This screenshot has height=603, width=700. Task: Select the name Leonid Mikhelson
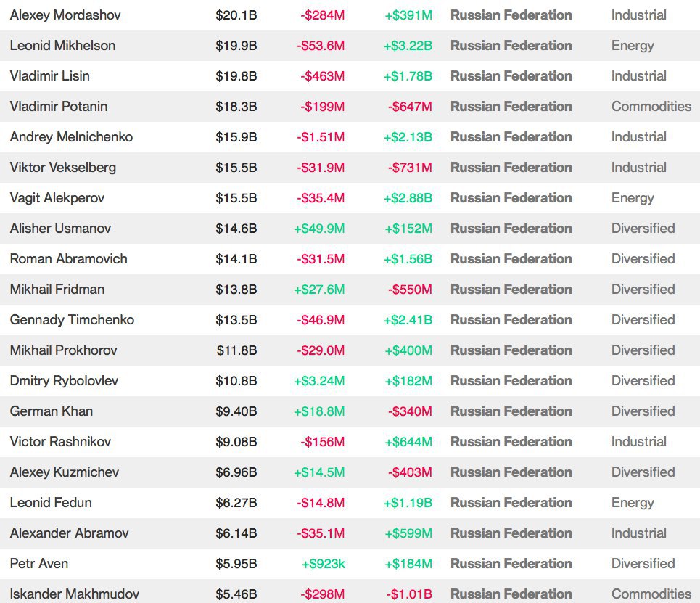coord(62,46)
